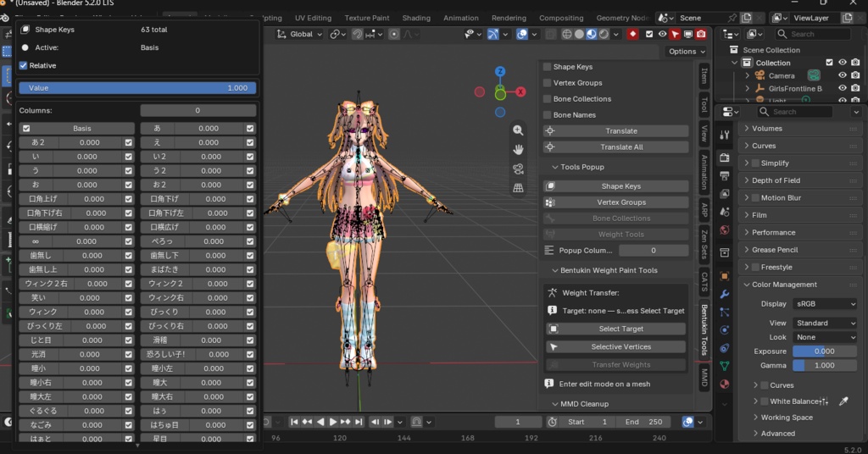
Task: Switch to the Compositing workspace
Action: coord(561,18)
